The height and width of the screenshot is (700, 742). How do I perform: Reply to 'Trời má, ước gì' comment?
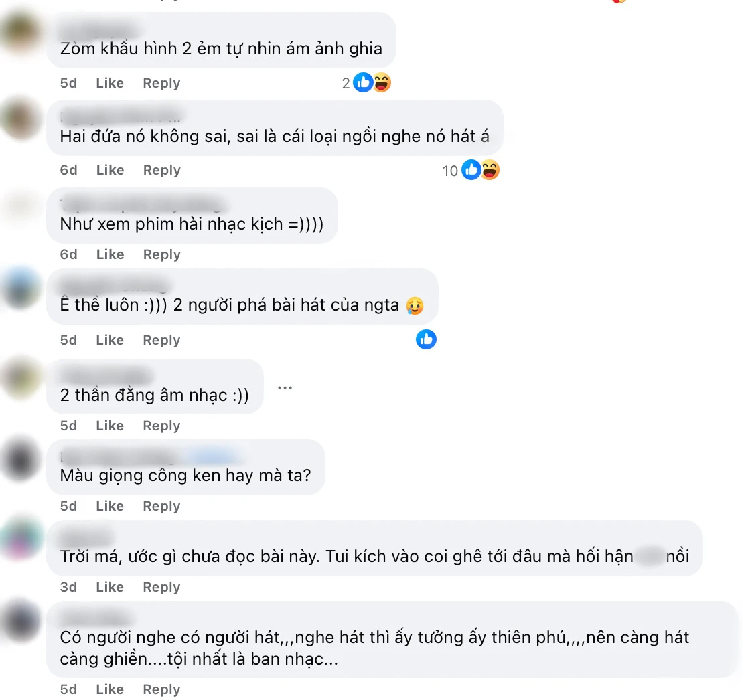click(162, 587)
